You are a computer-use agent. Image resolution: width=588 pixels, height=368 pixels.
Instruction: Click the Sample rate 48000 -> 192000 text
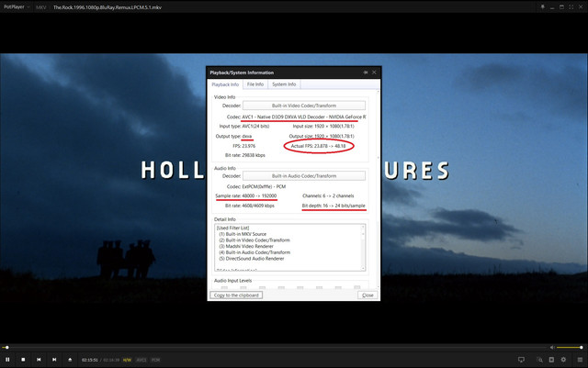coord(246,196)
